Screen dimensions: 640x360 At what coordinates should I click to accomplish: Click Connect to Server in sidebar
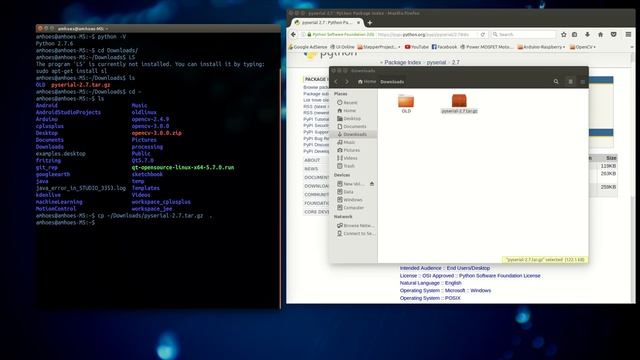point(355,233)
